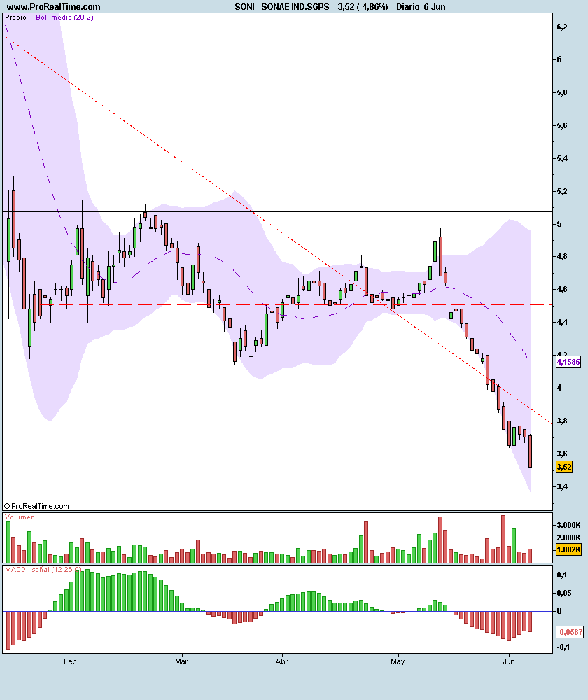Click the 2.000K volume axis label
This screenshot has height=700, width=588.
pyautogui.click(x=568, y=538)
